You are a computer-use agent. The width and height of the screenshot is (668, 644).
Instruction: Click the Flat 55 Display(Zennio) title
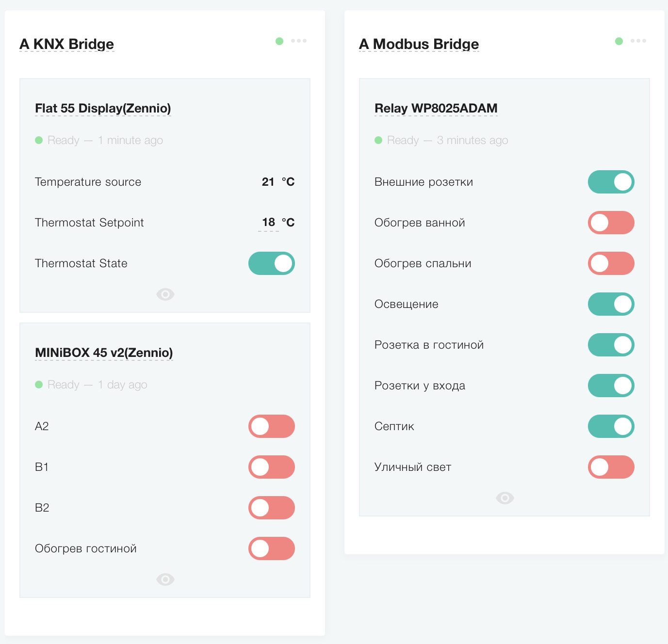point(103,108)
